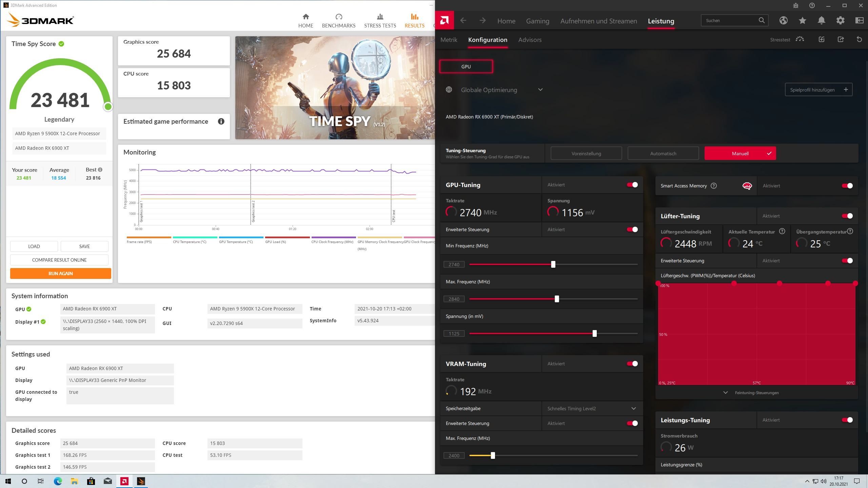
Task: Toggle the sidebar panel icon in Radeon header
Action: click(859, 21)
